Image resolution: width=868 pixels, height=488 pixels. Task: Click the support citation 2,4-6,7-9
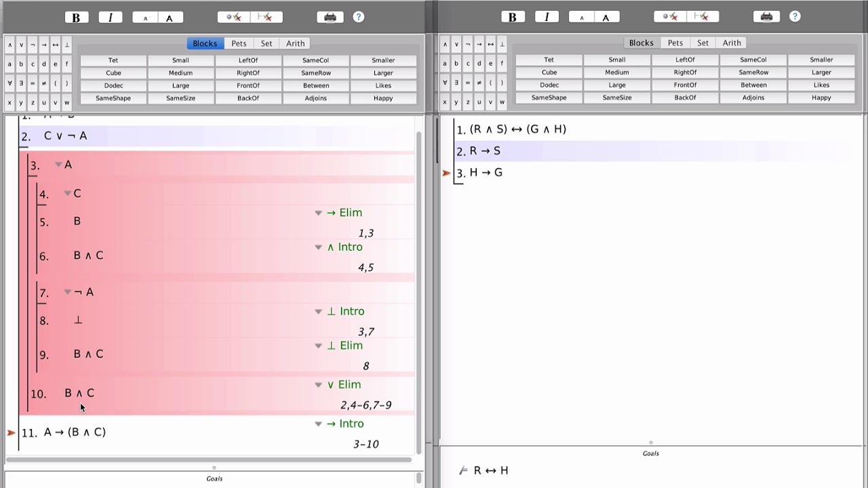click(366, 405)
